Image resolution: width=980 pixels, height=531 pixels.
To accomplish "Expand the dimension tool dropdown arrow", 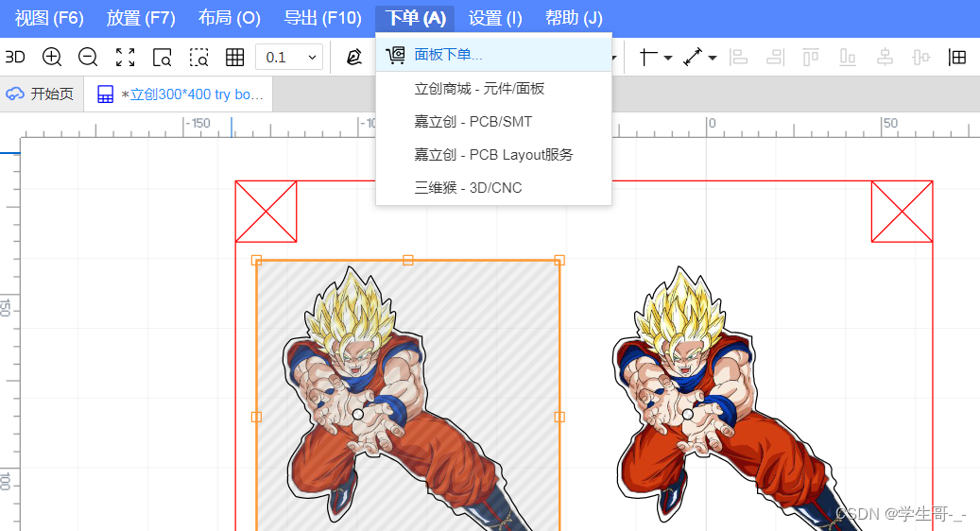I will 713,58.
